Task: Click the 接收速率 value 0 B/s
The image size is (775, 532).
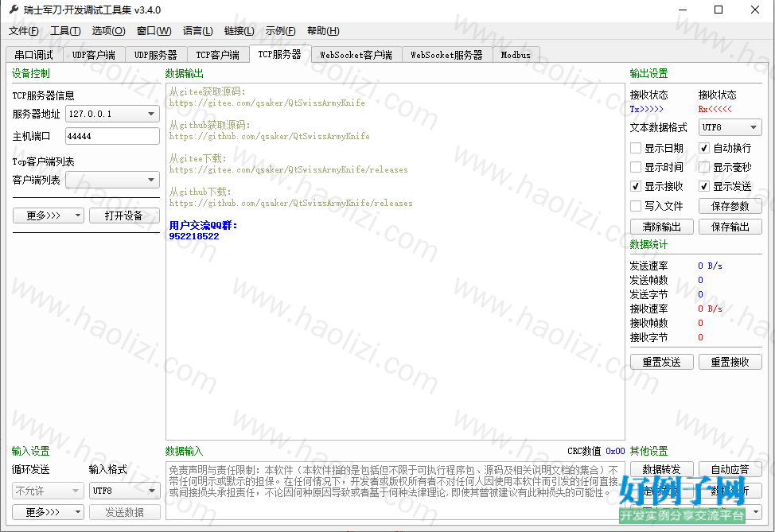Action: [x=711, y=309]
